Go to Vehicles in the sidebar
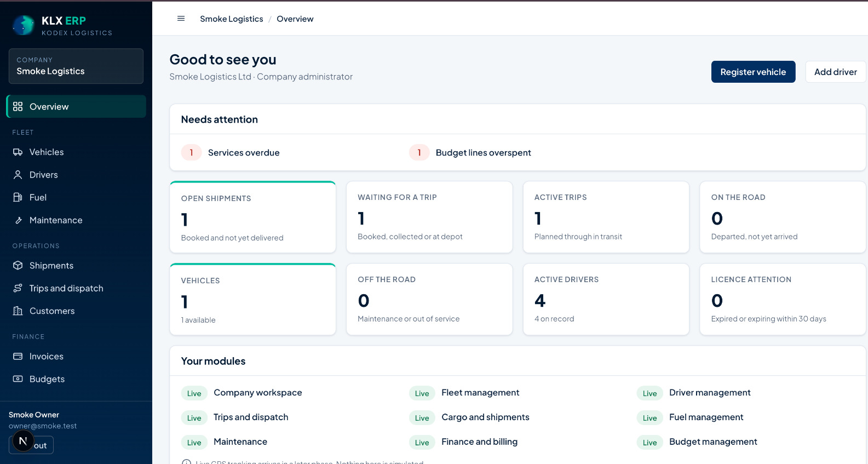 [x=76, y=152]
